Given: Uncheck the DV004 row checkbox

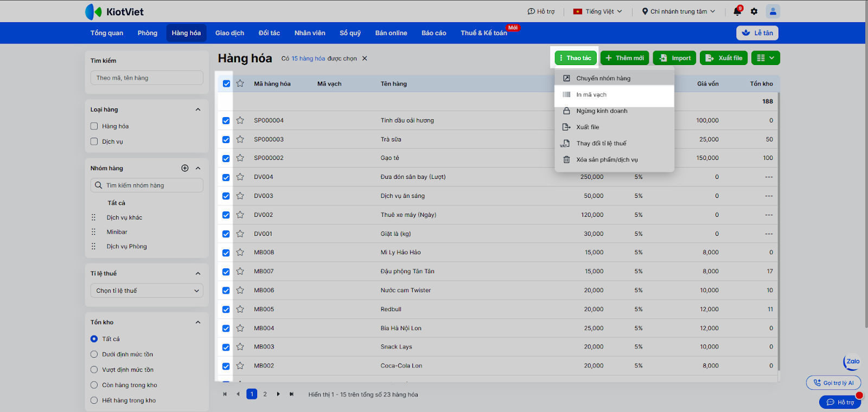Looking at the screenshot, I should pyautogui.click(x=226, y=177).
